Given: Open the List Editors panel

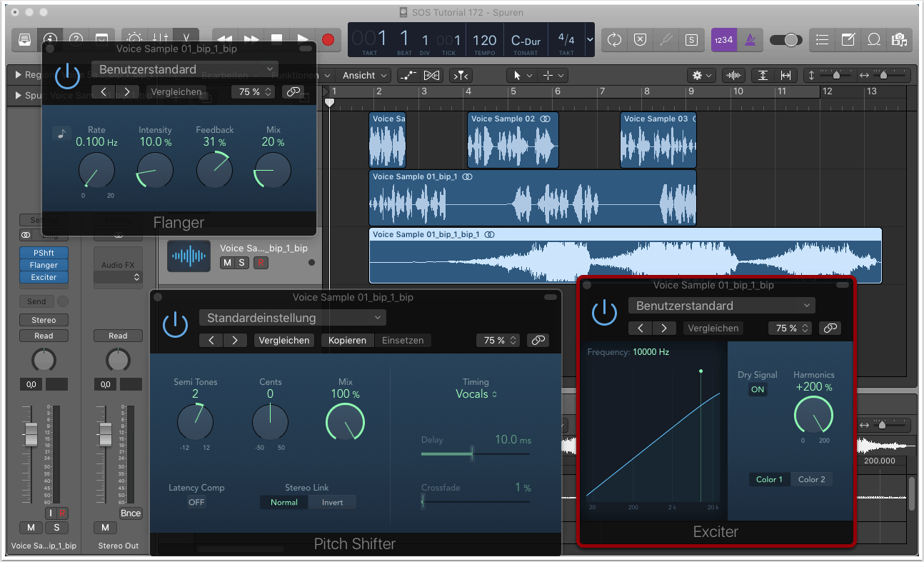Looking at the screenshot, I should coord(822,40).
